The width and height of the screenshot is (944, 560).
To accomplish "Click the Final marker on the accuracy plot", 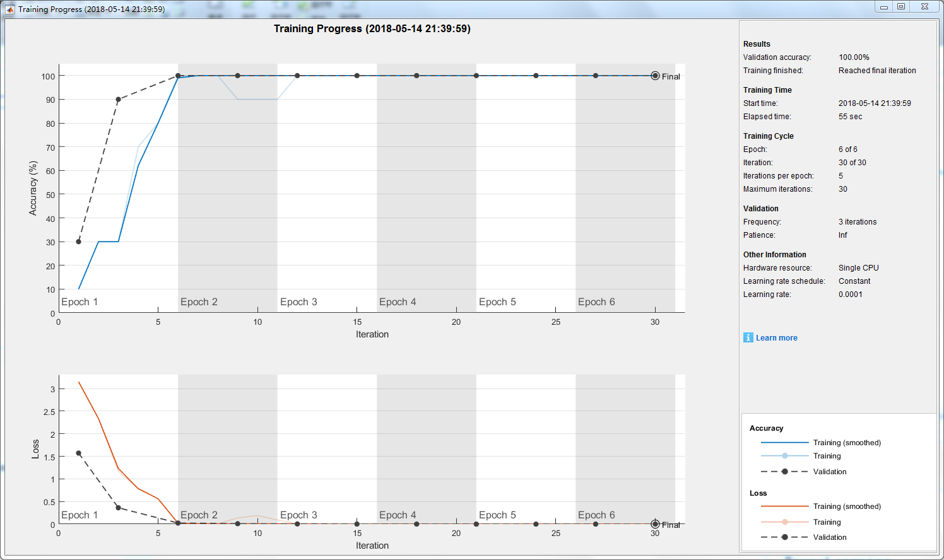I will pos(655,76).
